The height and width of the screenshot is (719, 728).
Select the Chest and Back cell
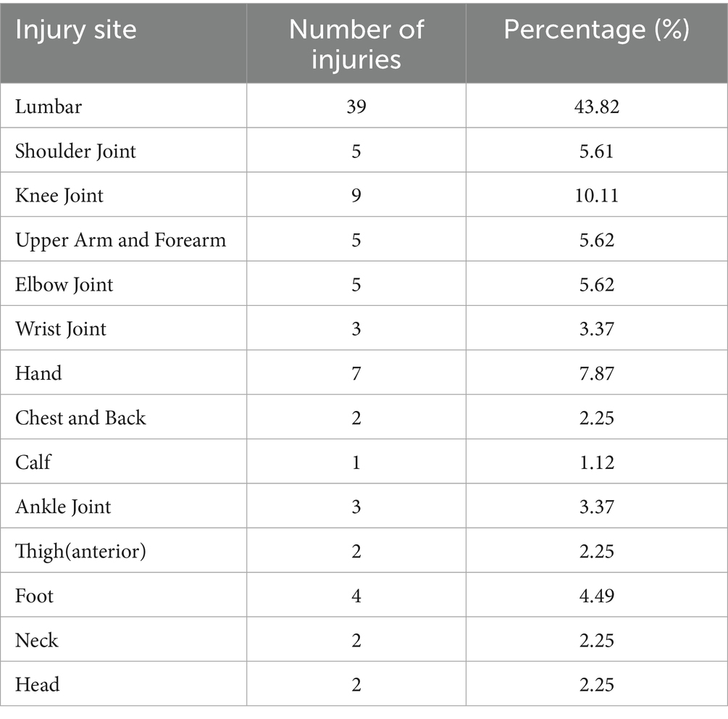(x=80, y=418)
